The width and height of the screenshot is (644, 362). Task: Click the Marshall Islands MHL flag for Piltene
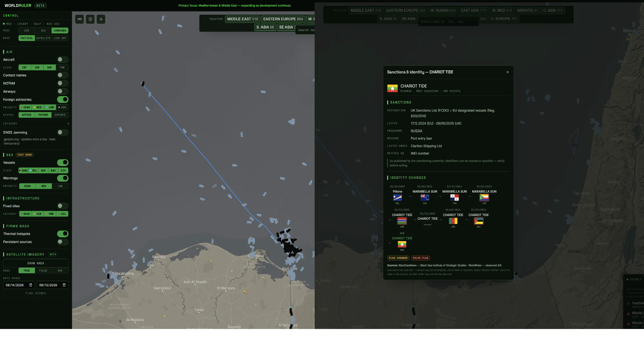(x=397, y=198)
